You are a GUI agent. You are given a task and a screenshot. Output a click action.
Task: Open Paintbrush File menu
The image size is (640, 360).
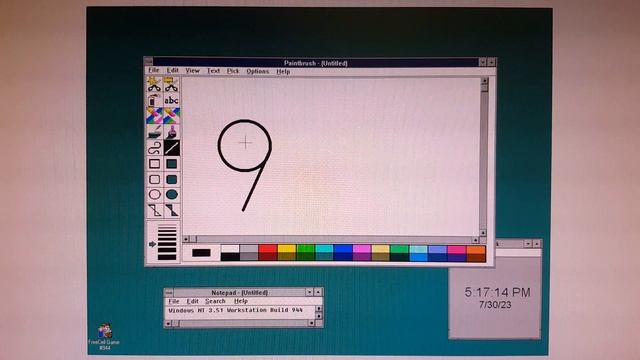pyautogui.click(x=153, y=71)
